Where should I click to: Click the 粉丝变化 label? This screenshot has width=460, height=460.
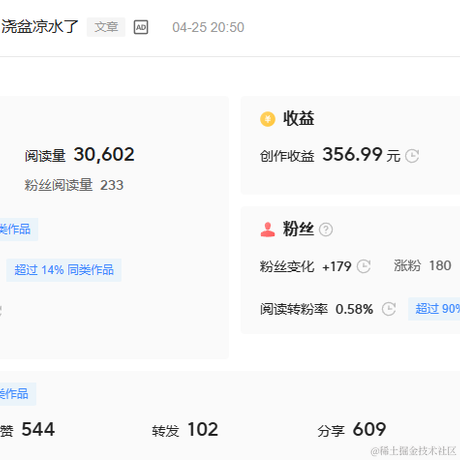click(x=287, y=266)
